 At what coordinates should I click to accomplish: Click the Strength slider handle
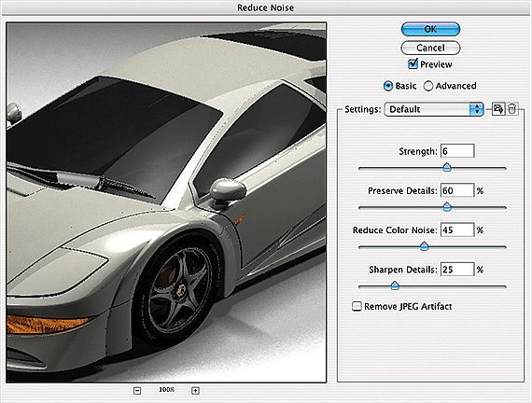tap(447, 167)
